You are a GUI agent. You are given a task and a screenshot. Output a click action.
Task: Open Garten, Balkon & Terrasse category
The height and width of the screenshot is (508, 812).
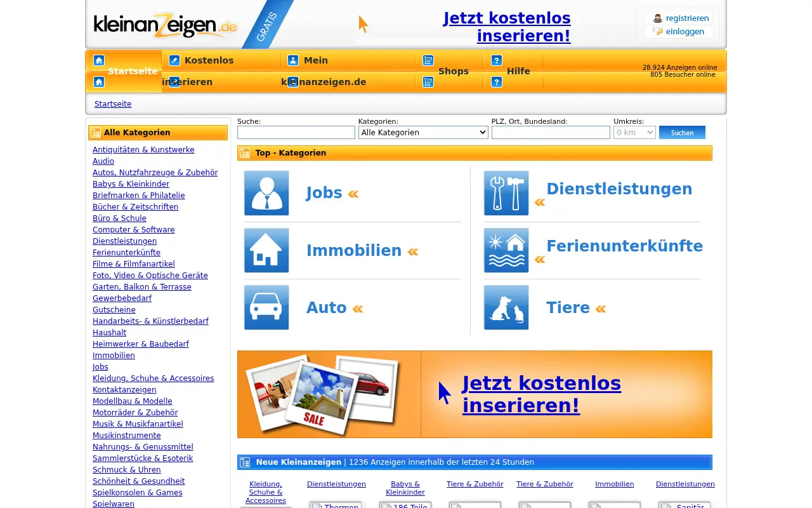coord(142,287)
